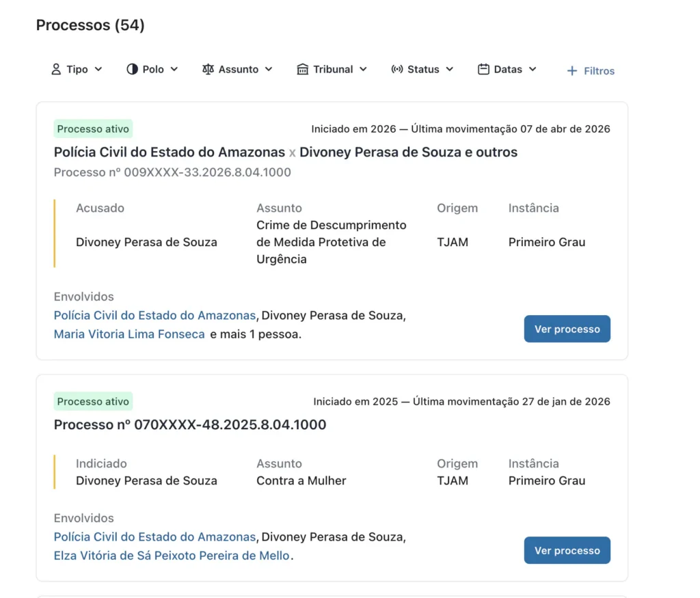Open the Polo filter dropdown arrow
Screen dimensions: 700x598
174,69
